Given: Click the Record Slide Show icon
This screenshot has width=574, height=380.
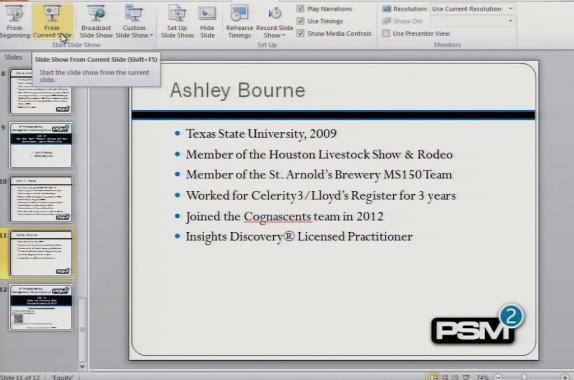Looking at the screenshot, I should click(x=275, y=14).
